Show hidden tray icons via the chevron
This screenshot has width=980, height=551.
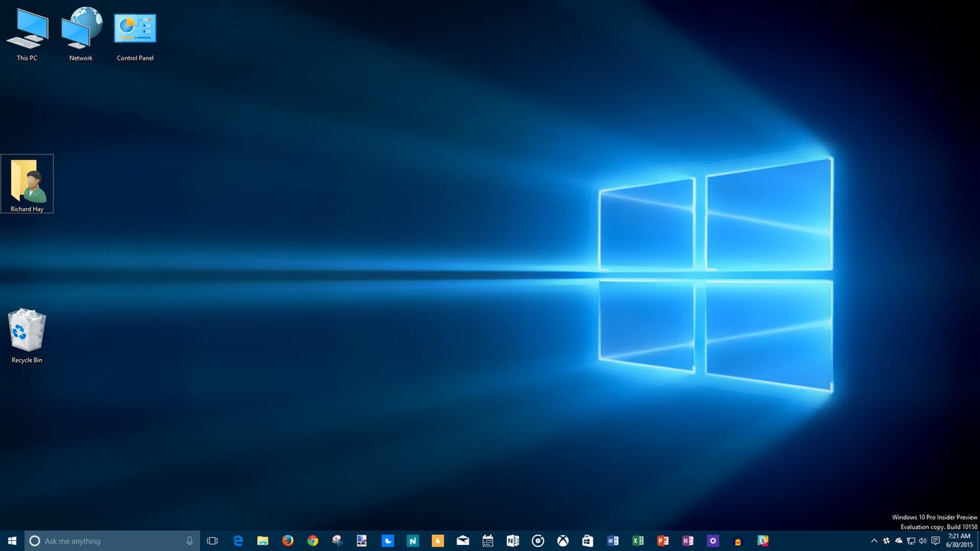(874, 541)
